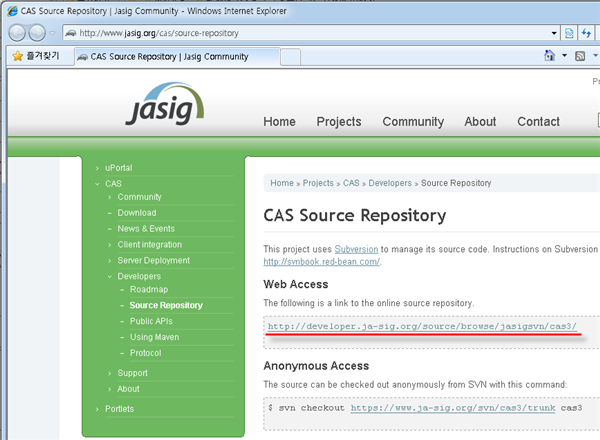Collapse CAS section in sidebar
Image resolution: width=600 pixels, height=440 pixels.
tap(113, 184)
